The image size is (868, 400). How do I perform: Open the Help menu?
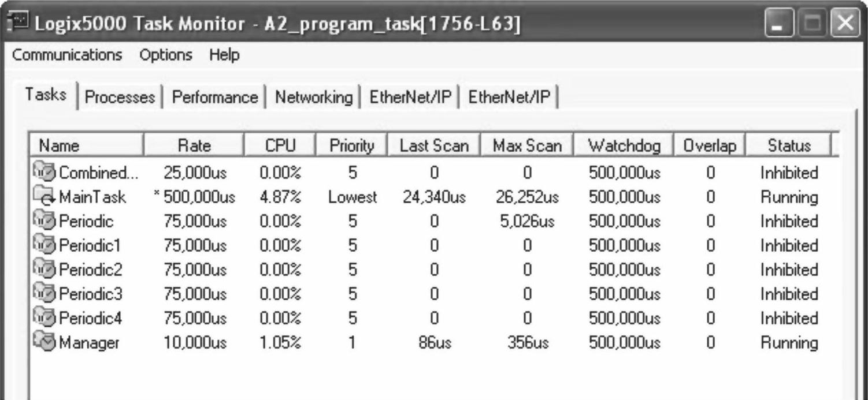pos(224,55)
